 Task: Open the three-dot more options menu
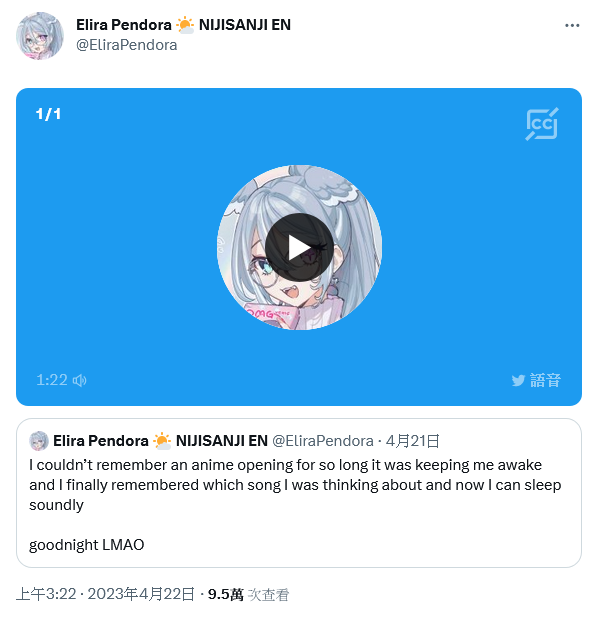click(572, 26)
